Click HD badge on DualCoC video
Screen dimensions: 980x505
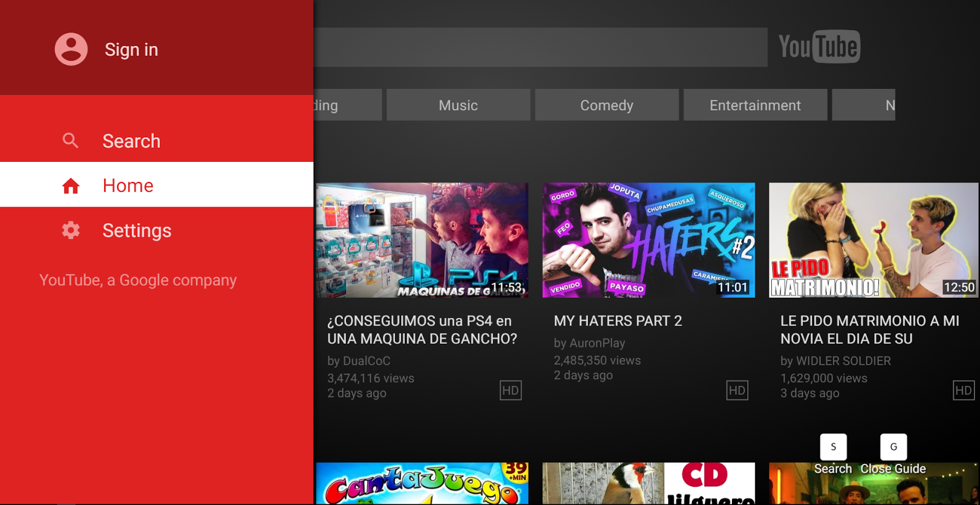click(511, 390)
